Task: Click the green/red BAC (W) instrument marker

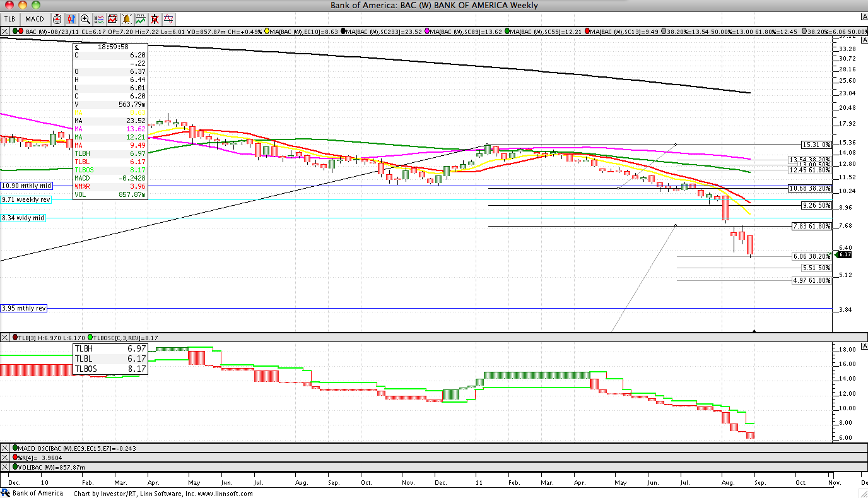Action: pos(18,31)
